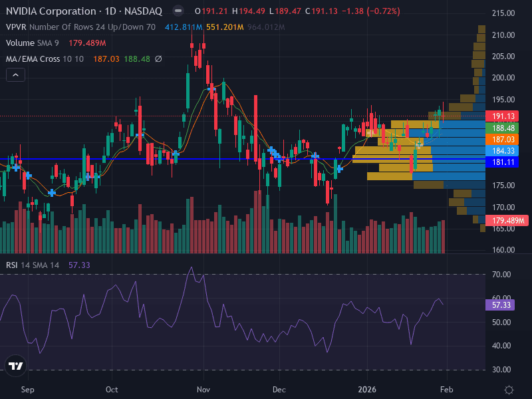
Task: Click the Nov label on the time axis
Action: click(203, 390)
